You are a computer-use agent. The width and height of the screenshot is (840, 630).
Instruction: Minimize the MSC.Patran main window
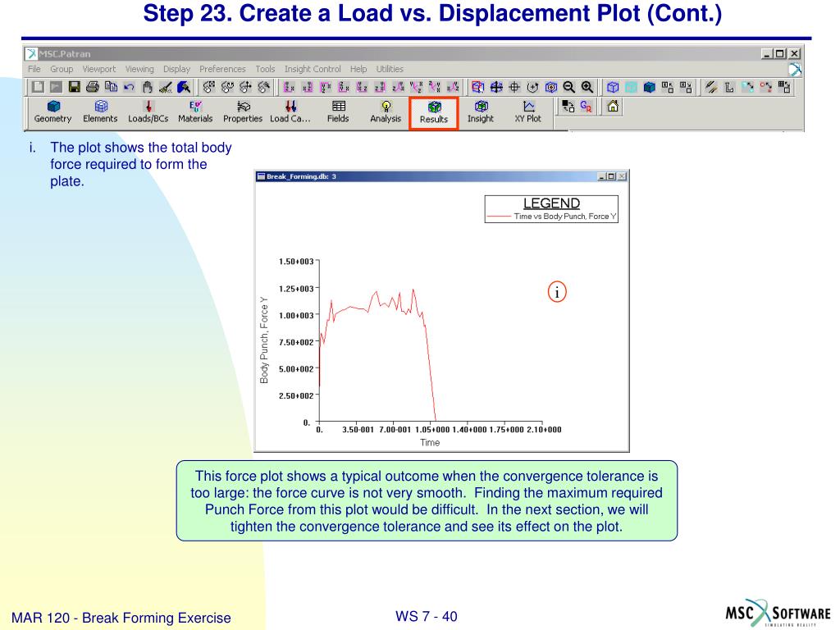click(767, 53)
